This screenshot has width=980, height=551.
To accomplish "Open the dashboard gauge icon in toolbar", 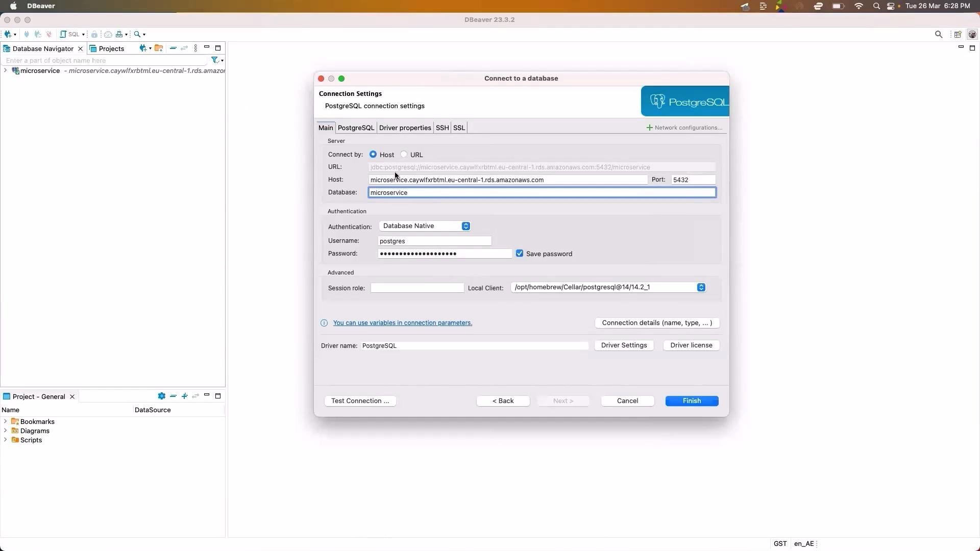I will [x=108, y=34].
